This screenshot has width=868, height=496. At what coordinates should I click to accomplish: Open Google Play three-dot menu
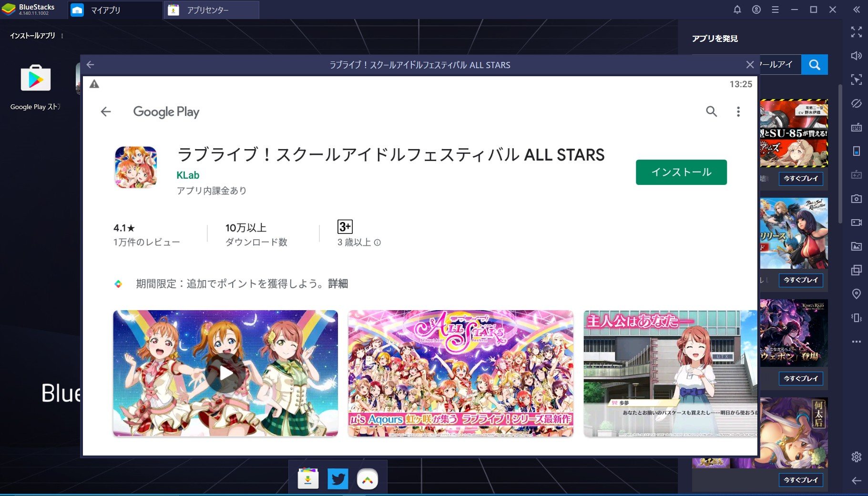[x=738, y=111]
